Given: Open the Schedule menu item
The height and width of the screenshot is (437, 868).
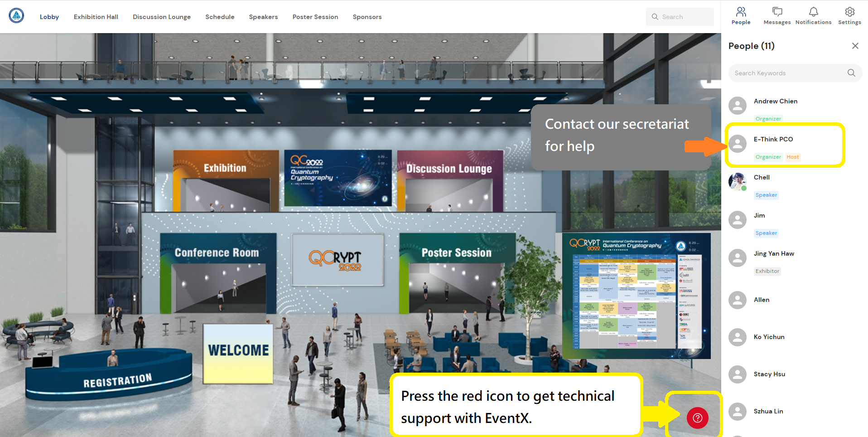Looking at the screenshot, I should click(220, 17).
